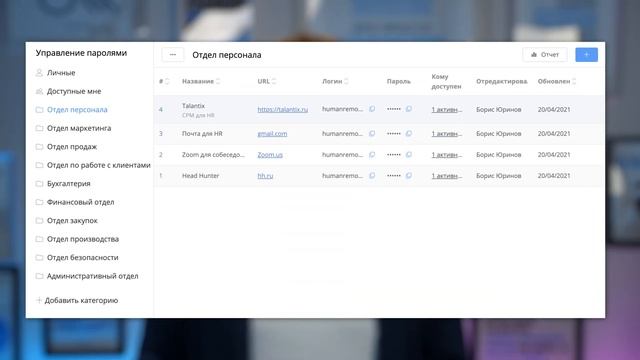Copy password for Zoom для собеседо... row
Viewport: 640px width, 360px height.
[409, 155]
